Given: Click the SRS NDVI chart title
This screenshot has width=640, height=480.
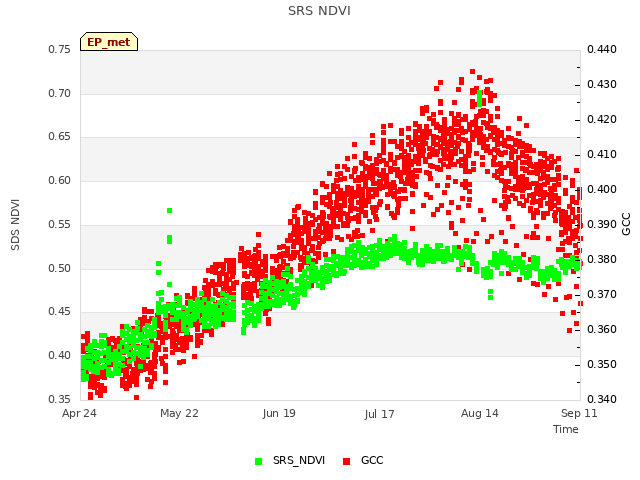Looking at the screenshot, I should coord(319,11).
